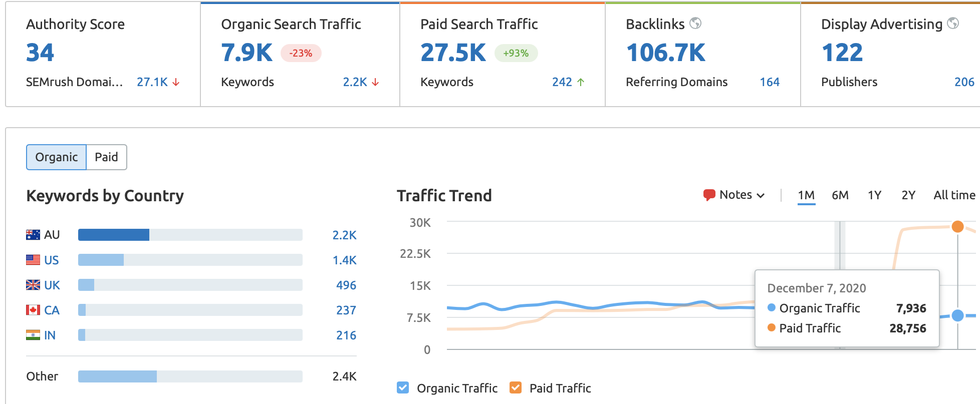Click the Australia flag icon
980x404 pixels.
tap(33, 235)
